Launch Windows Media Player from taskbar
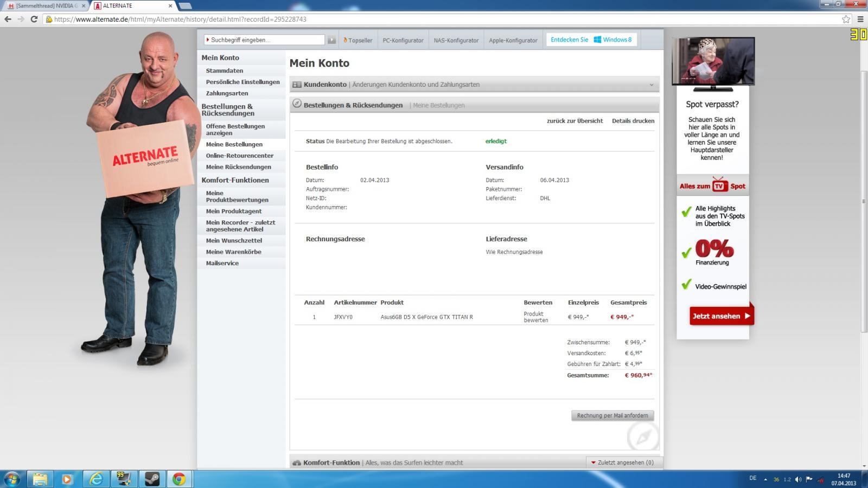 [67, 479]
